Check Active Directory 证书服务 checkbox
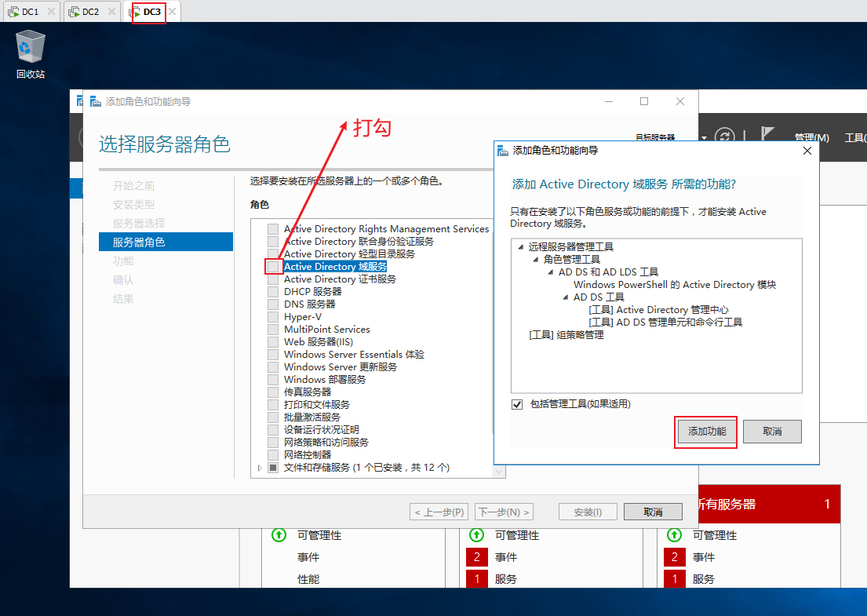This screenshot has height=616, width=867. point(273,279)
